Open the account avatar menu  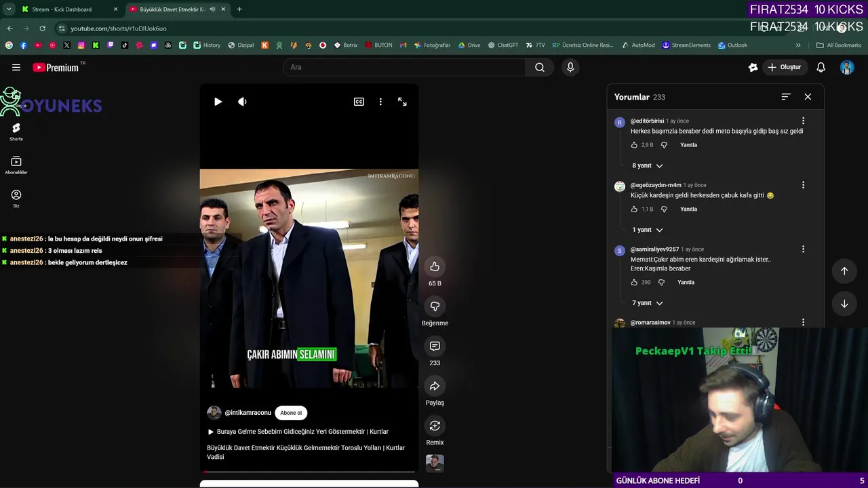tap(847, 67)
